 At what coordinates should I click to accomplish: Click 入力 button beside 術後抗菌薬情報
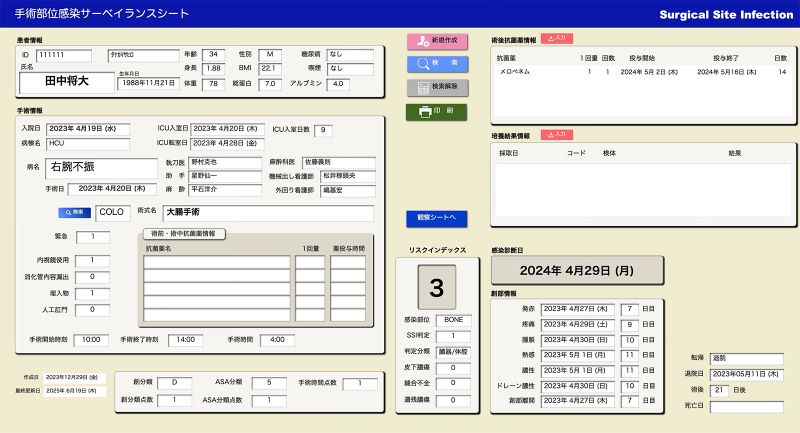pyautogui.click(x=556, y=39)
